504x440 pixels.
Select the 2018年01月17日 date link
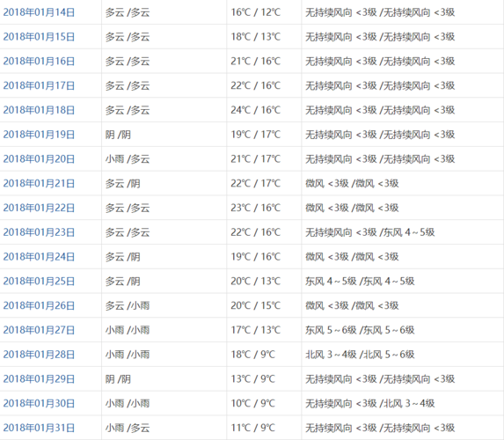[39, 85]
